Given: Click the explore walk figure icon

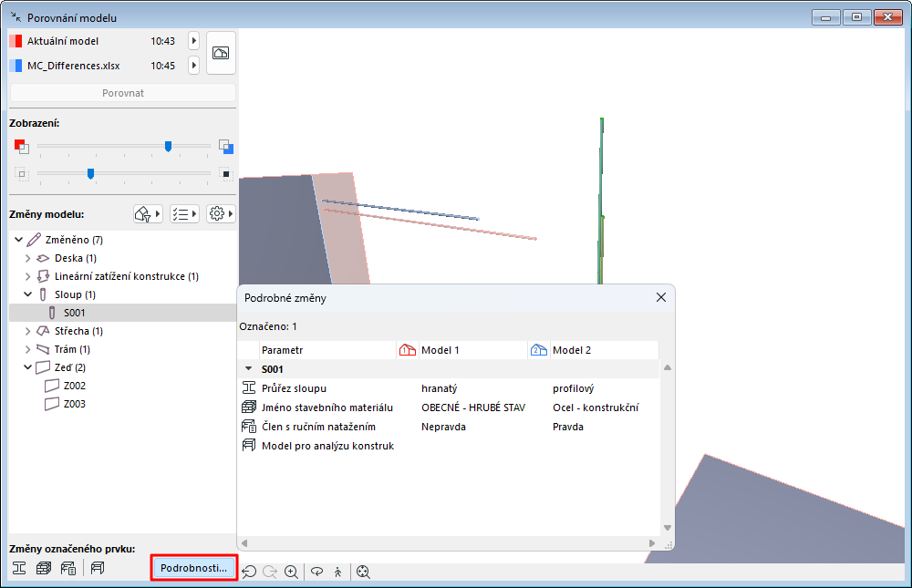Looking at the screenshot, I should tap(338, 572).
